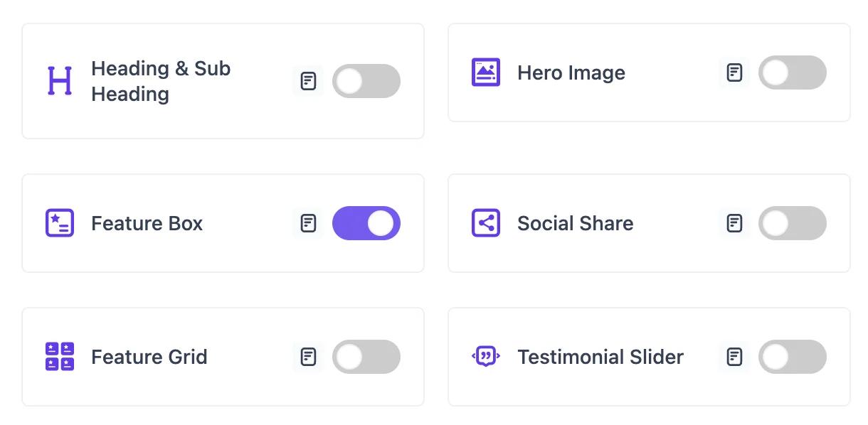The width and height of the screenshot is (868, 425).
Task: Disable the Feature Box toggle
Action: click(x=366, y=223)
